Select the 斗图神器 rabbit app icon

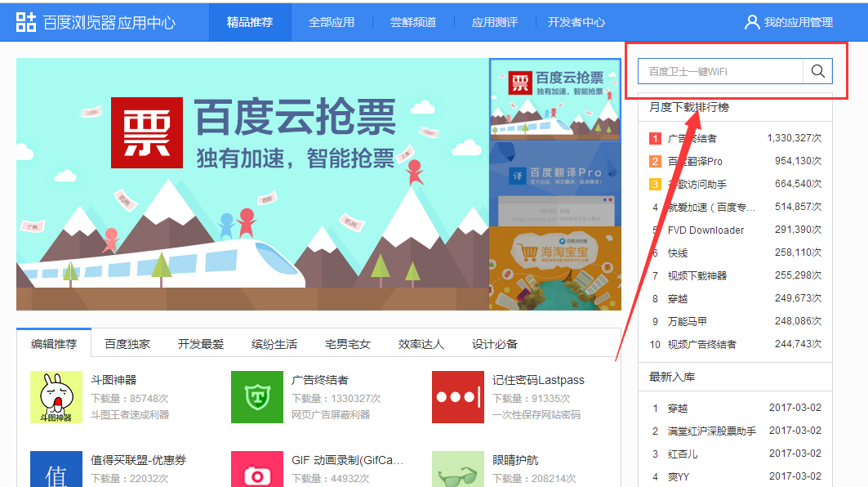click(56, 398)
